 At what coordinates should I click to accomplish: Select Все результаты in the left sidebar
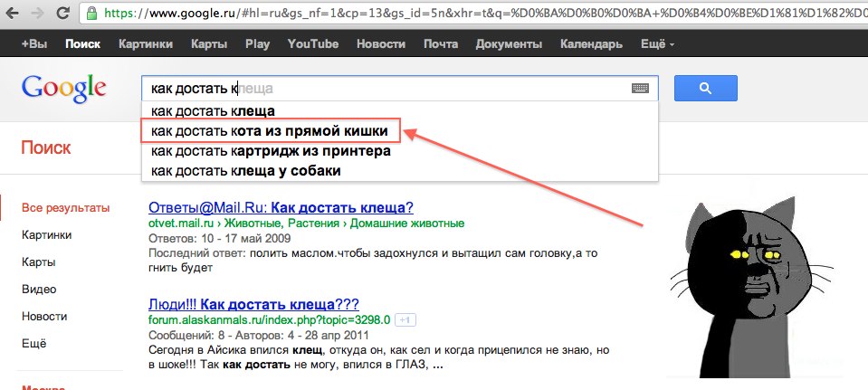tap(65, 208)
